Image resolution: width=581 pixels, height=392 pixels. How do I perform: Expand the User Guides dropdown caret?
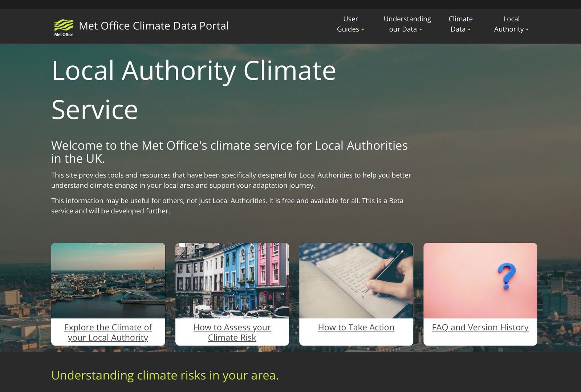362,30
